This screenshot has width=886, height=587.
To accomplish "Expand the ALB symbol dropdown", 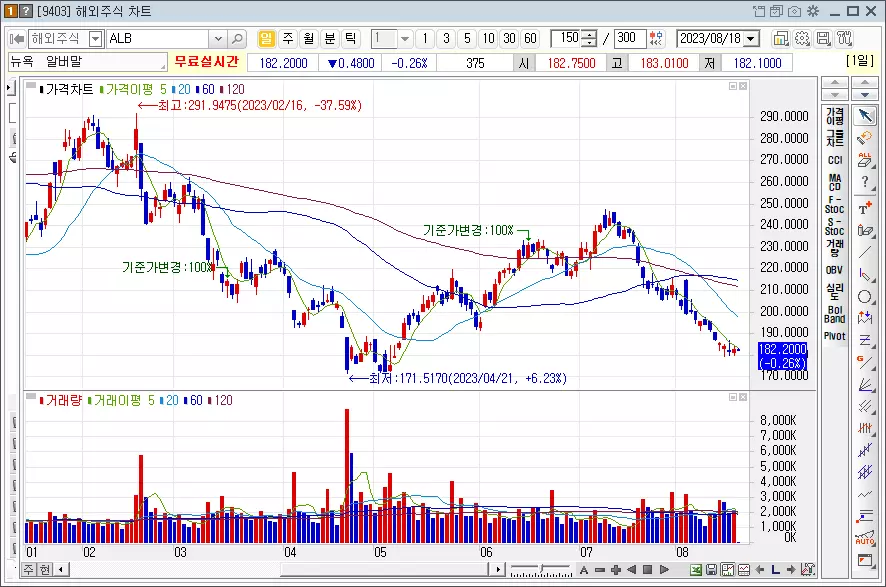I will point(218,39).
